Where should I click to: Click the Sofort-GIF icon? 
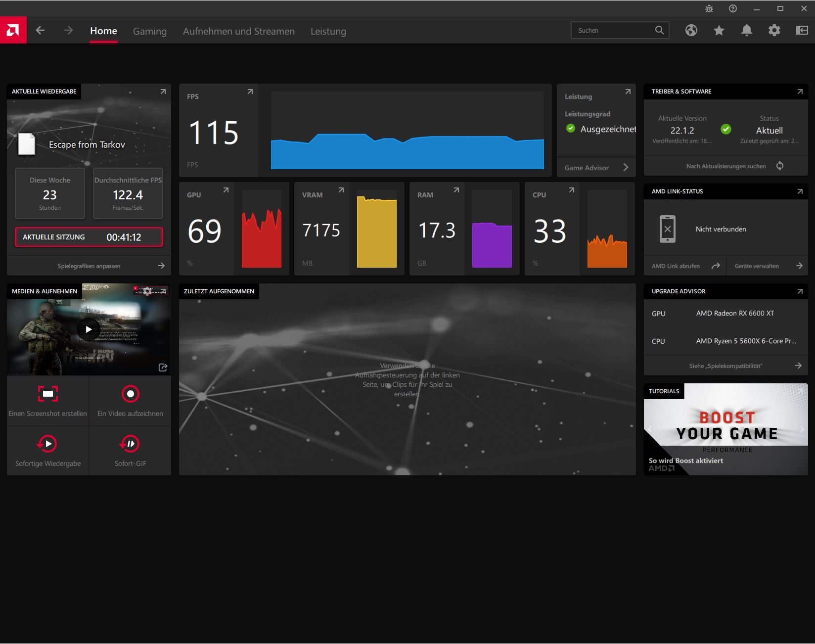coord(131,444)
